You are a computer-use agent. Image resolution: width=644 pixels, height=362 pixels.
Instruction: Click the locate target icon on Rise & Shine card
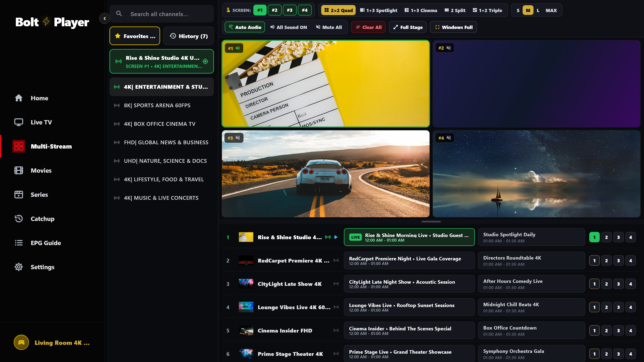tap(205, 61)
